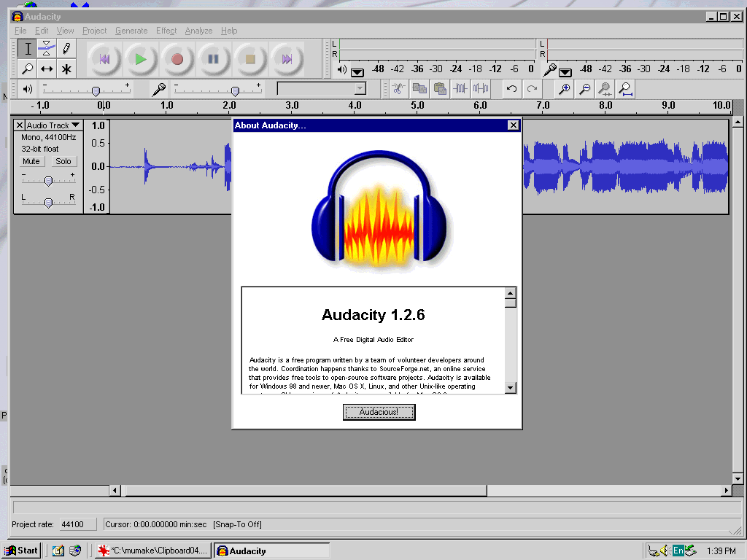747x560 pixels.
Task: Select the Multi-tool asterisk
Action: [x=66, y=69]
